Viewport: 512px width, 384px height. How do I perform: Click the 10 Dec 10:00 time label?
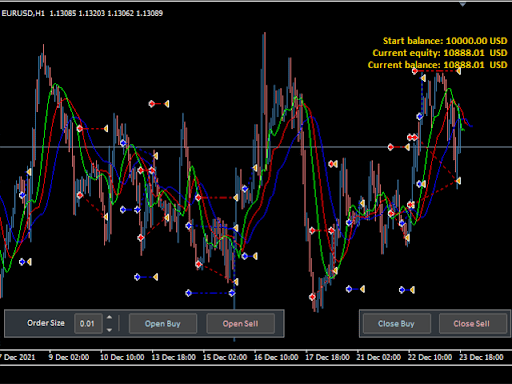tap(122, 357)
